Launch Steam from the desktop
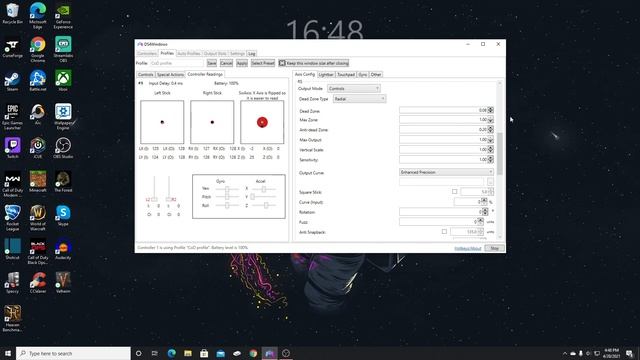Screen dimensions: 640x360 pyautogui.click(x=12, y=81)
